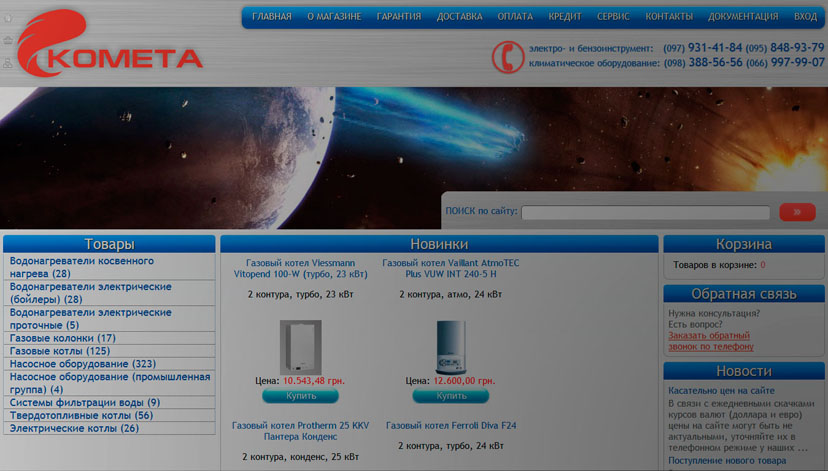The height and width of the screenshot is (471, 828).
Task: Click the Товары panel header
Action: tap(109, 244)
